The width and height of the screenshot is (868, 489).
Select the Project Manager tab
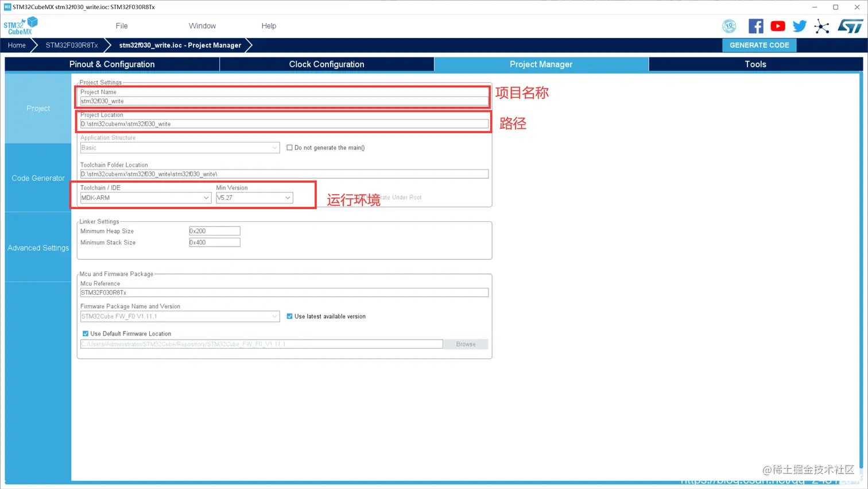tap(541, 64)
